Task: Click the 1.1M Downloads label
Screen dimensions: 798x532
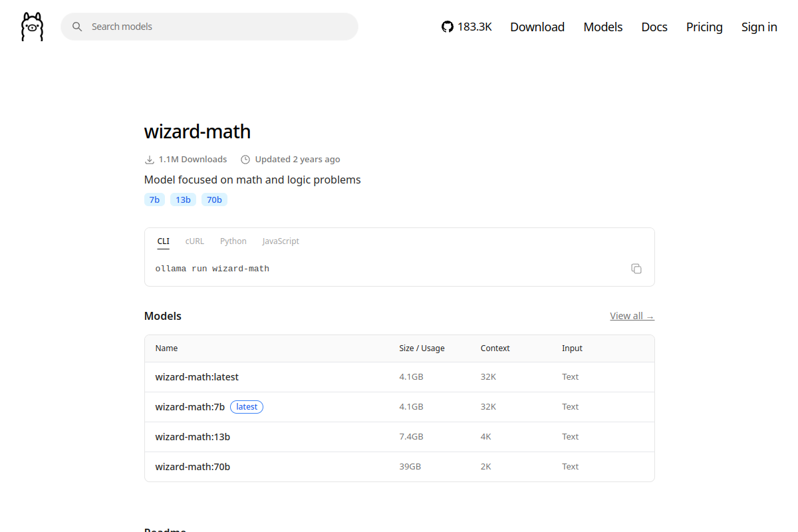Action: (193, 160)
